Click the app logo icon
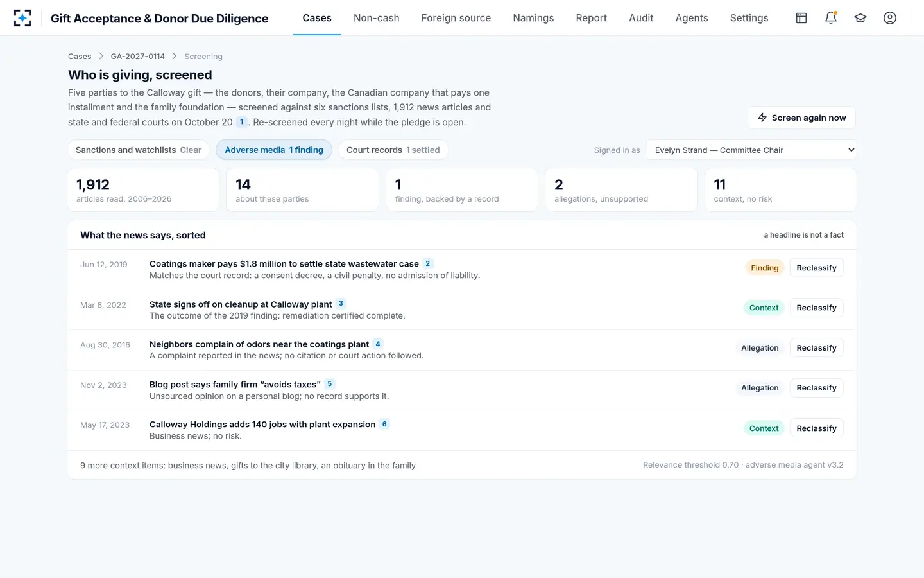 click(x=22, y=18)
